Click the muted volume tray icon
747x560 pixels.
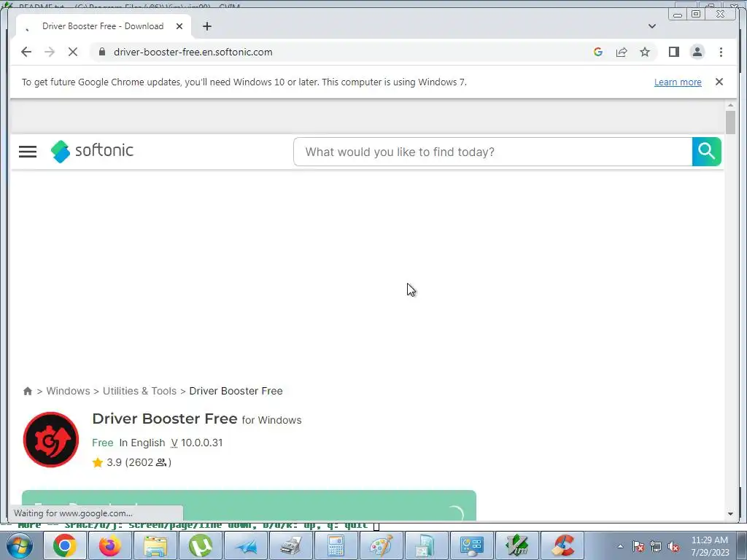pos(673,547)
